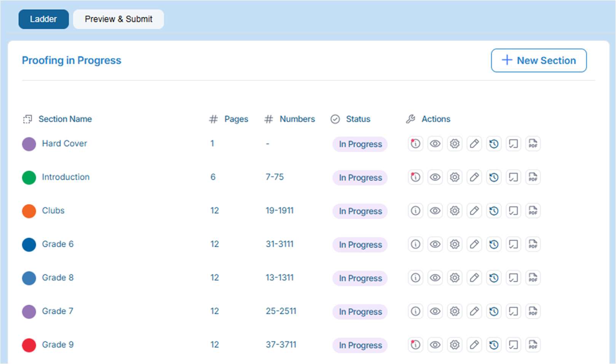The width and height of the screenshot is (616, 364).
Task: Click In Progress status for Hard Cover
Action: click(360, 144)
